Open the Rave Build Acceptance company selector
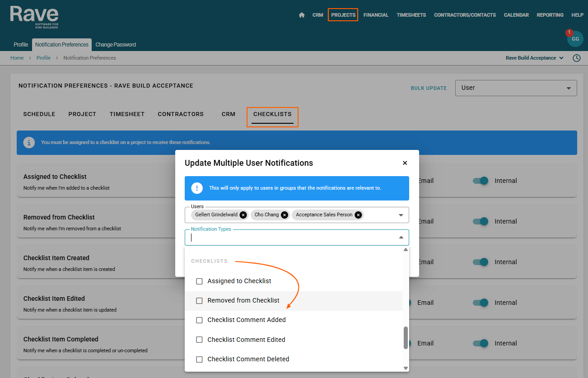Screen dimensions: 588x378 (535, 58)
